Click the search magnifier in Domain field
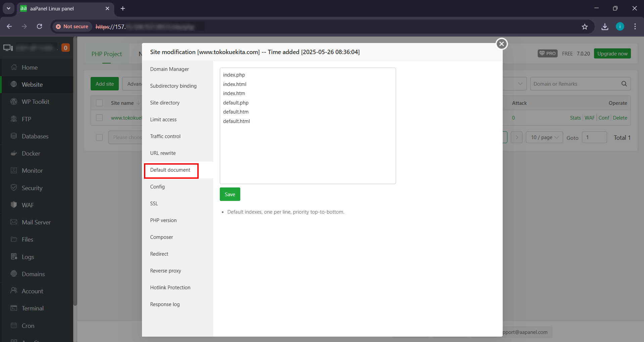Viewport: 644px width, 342px height. pos(624,84)
